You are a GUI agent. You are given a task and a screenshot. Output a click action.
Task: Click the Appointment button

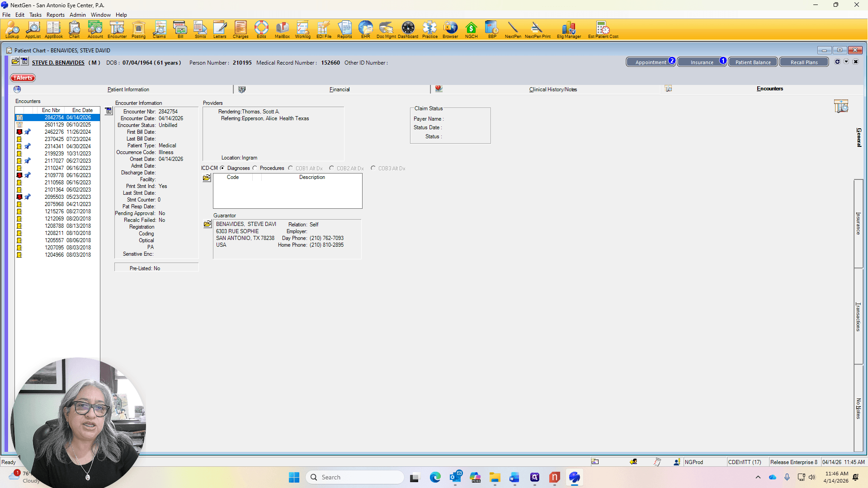651,62
